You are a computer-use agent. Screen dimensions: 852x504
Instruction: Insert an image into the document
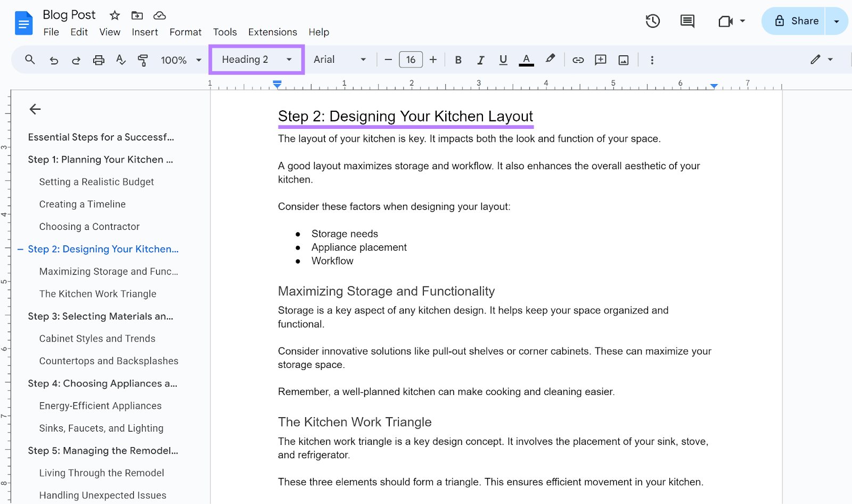click(623, 60)
